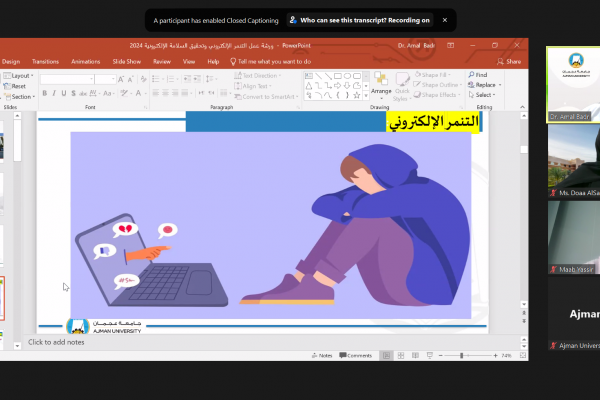Viewport: 600px width, 400px height.
Task: Toggle Italic formatting
Action: 54,93
